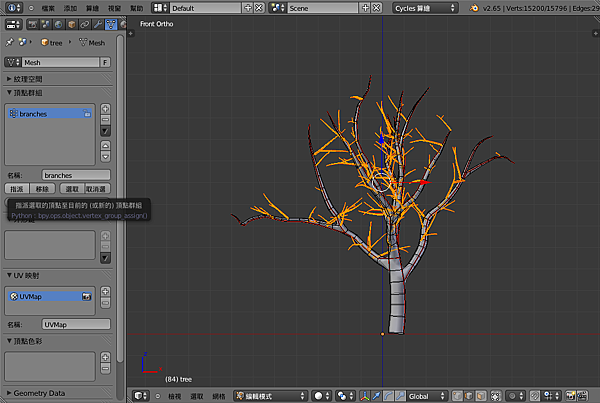Click the 移除 remove button

pos(42,189)
